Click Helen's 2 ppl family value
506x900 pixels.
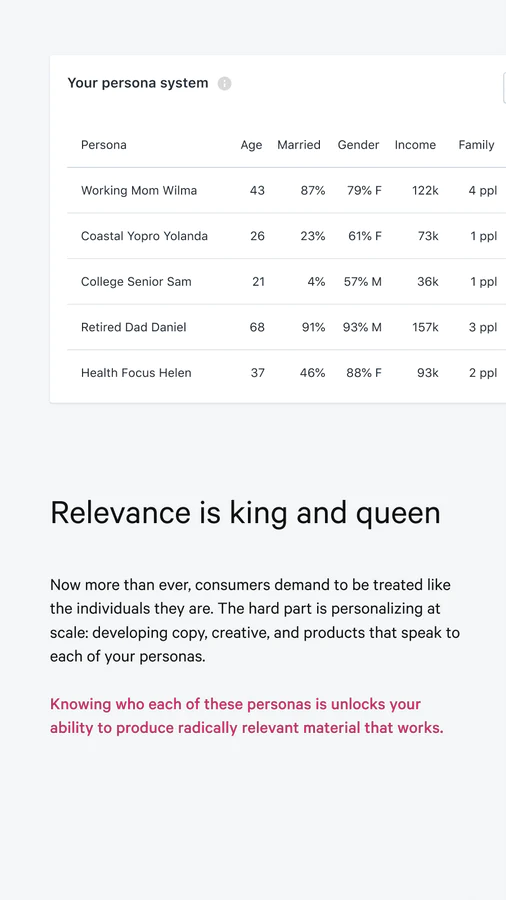(483, 373)
